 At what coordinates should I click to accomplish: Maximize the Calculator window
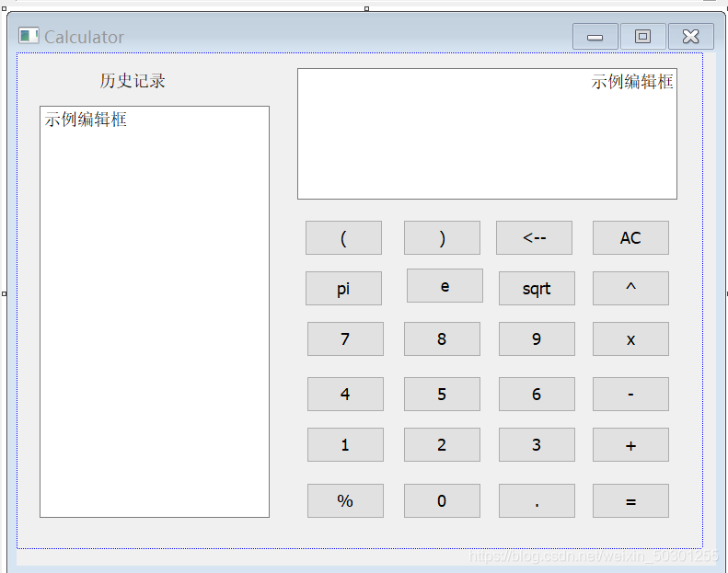[x=642, y=37]
